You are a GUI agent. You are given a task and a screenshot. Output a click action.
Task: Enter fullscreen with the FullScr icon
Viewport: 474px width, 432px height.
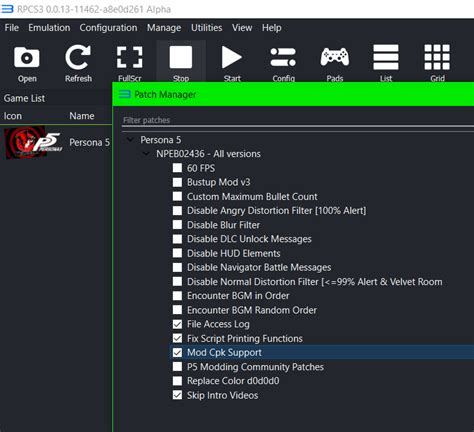pyautogui.click(x=129, y=57)
